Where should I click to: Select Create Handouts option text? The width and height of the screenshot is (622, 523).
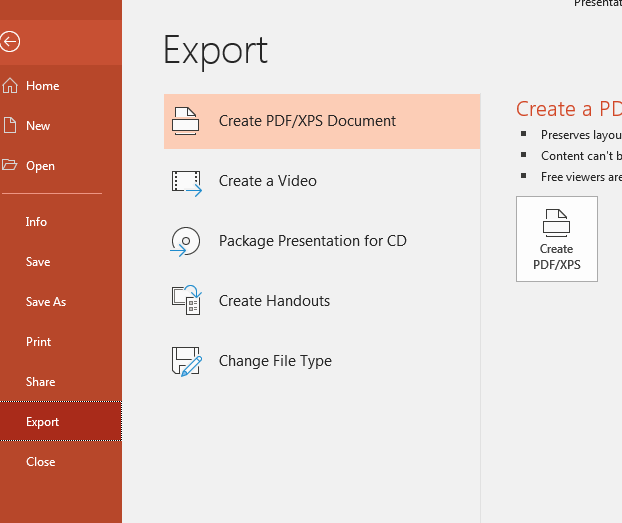[x=275, y=301]
